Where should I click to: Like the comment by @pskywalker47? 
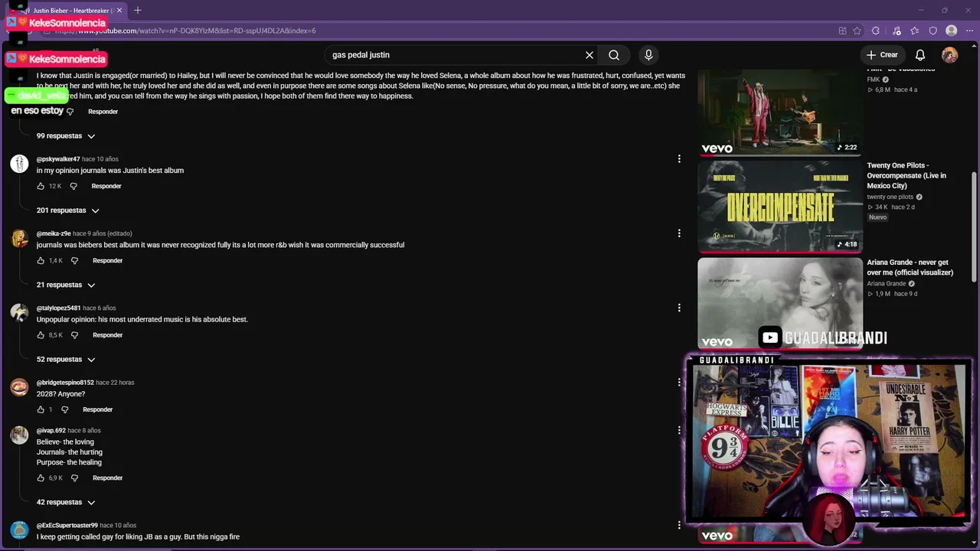(41, 186)
